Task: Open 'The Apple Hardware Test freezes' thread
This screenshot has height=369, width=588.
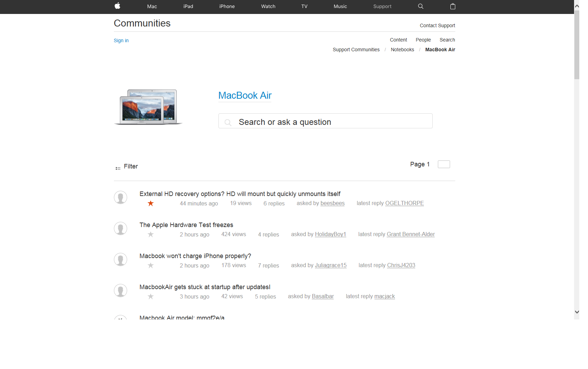Action: (186, 225)
